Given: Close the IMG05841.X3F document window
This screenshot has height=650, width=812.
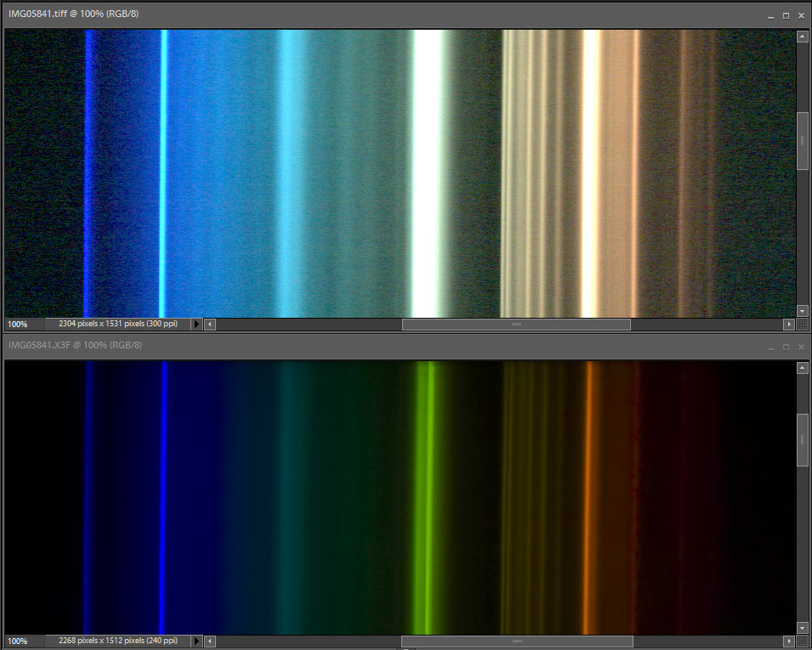Looking at the screenshot, I should coord(802,348).
